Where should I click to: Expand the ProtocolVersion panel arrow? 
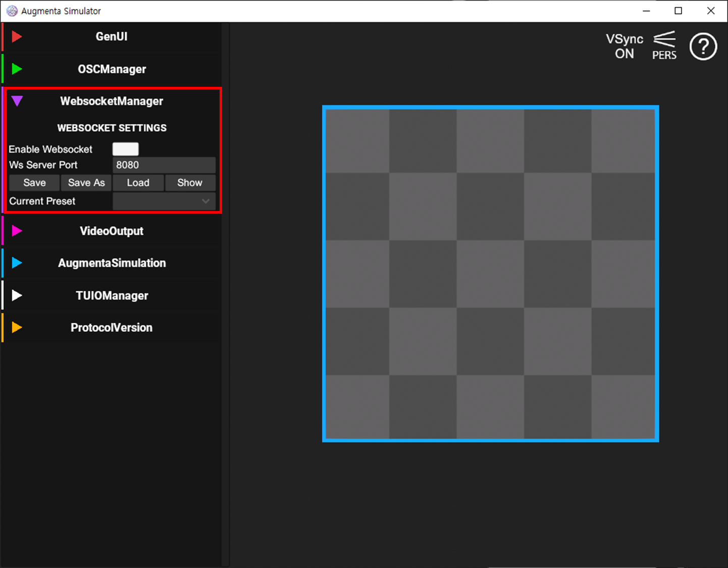[17, 327]
